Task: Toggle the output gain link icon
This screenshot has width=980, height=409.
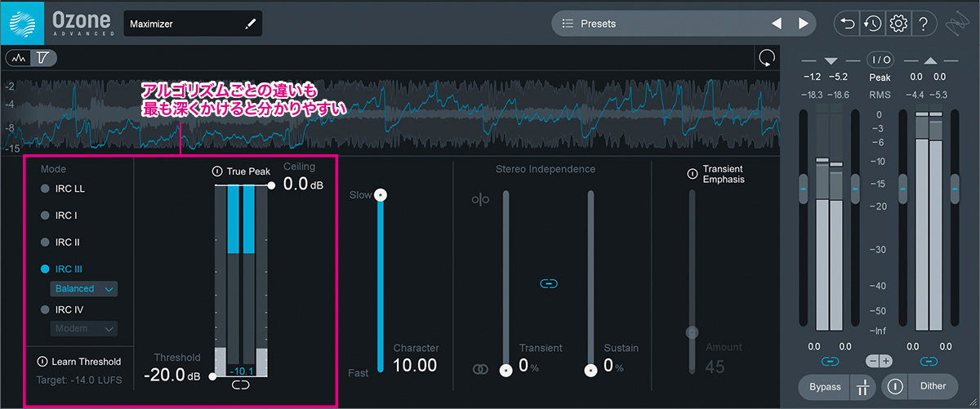Action: tap(929, 360)
